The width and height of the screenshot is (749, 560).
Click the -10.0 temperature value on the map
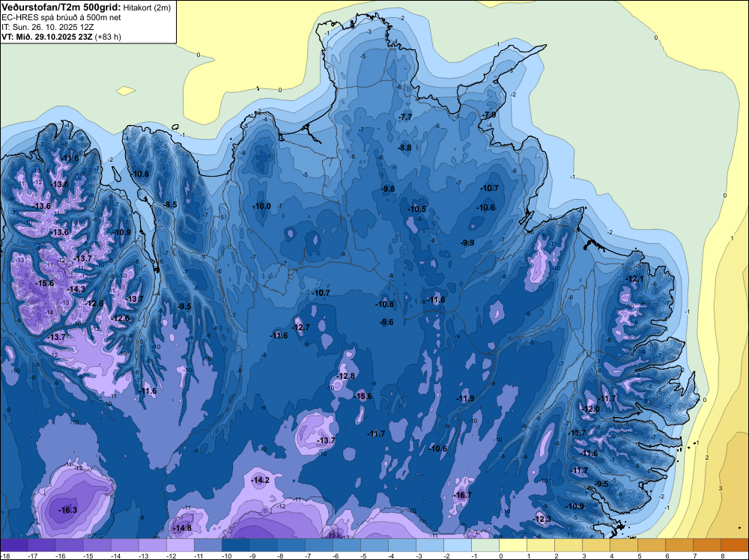pos(261,206)
